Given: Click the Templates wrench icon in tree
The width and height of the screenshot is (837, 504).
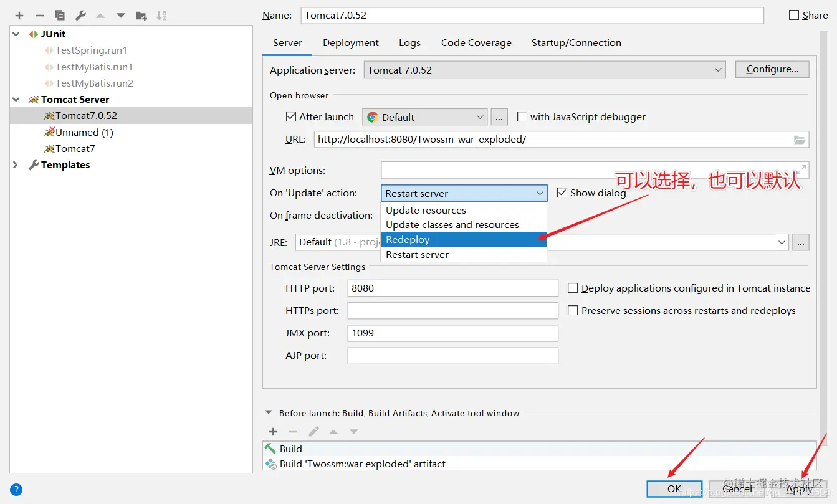Looking at the screenshot, I should tap(34, 165).
